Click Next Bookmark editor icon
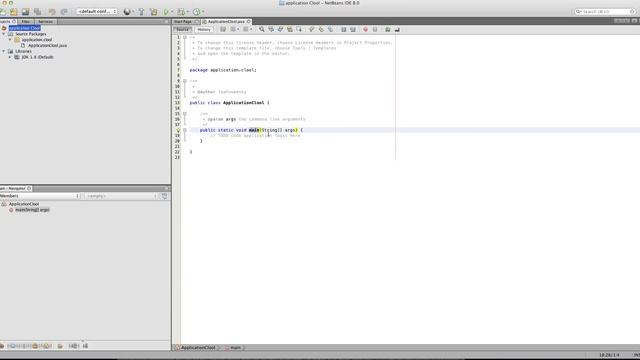This screenshot has width=640, height=360. (321, 29)
